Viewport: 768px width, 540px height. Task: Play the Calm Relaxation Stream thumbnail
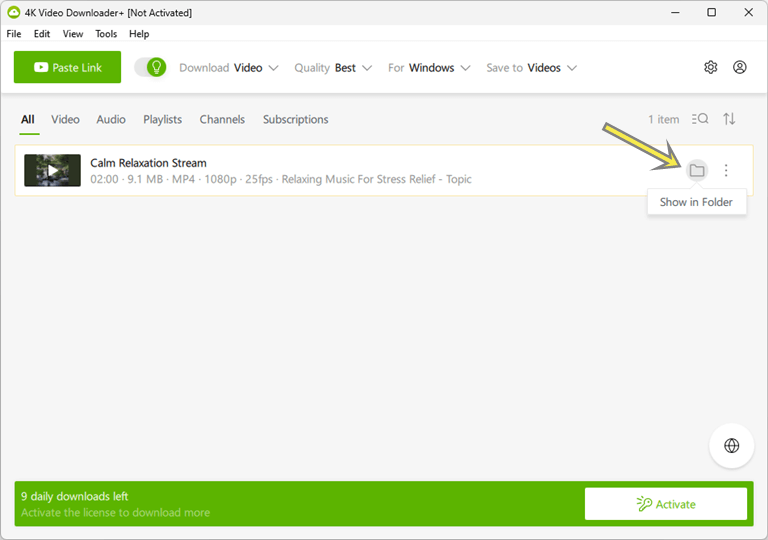pos(52,171)
